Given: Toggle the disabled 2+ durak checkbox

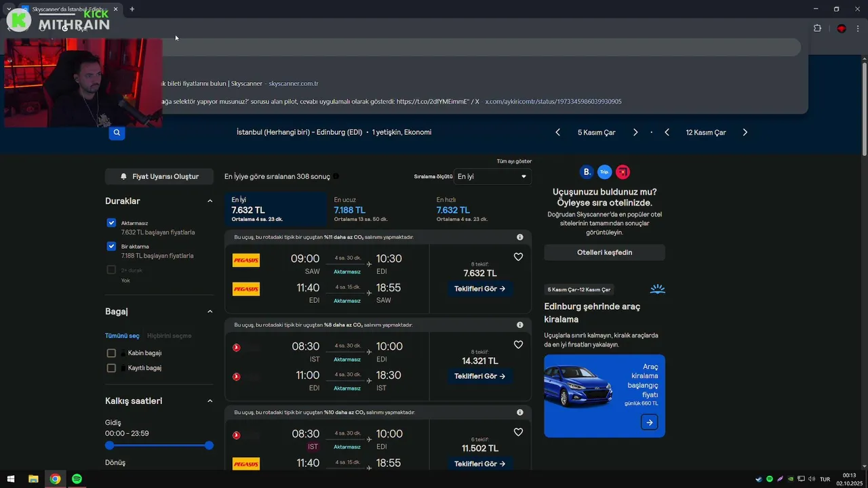Looking at the screenshot, I should [111, 270].
